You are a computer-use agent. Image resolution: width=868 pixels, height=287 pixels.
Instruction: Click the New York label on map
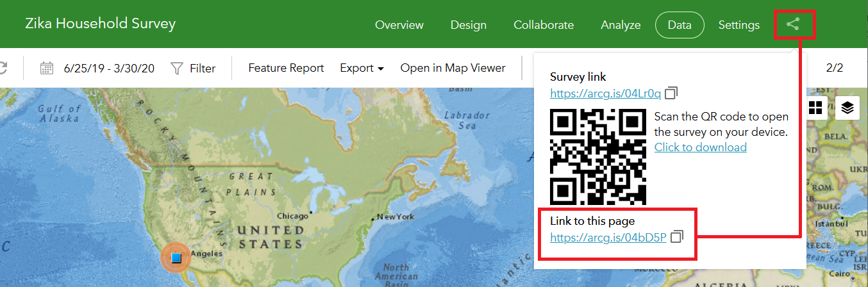[396, 217]
